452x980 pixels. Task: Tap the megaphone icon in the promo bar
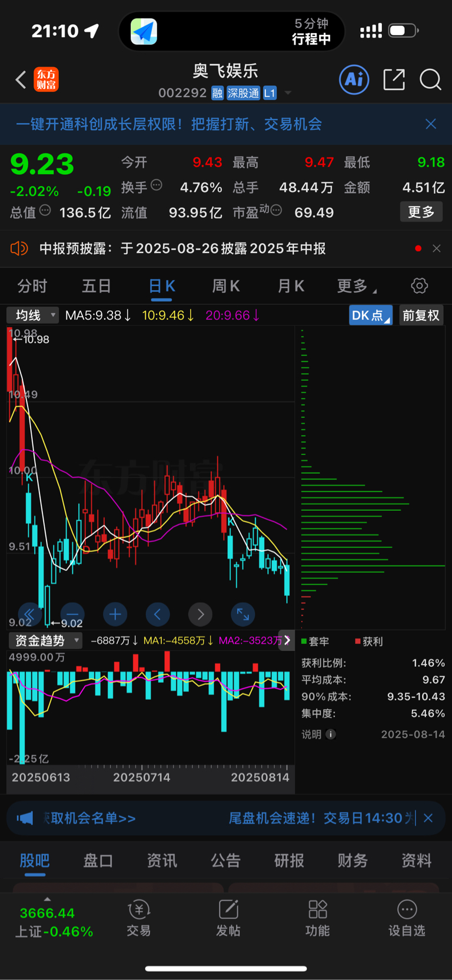(x=25, y=818)
